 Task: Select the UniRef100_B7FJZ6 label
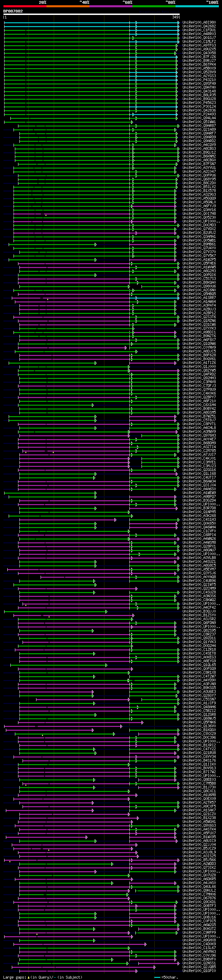point(199,57)
